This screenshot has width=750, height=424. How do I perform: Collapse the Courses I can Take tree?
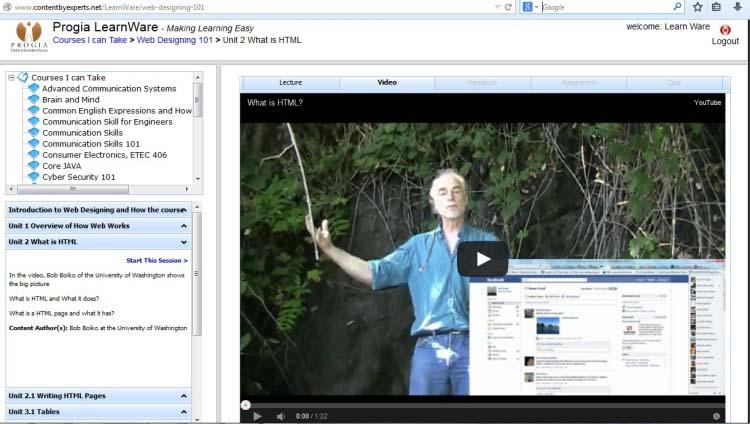(x=11, y=77)
